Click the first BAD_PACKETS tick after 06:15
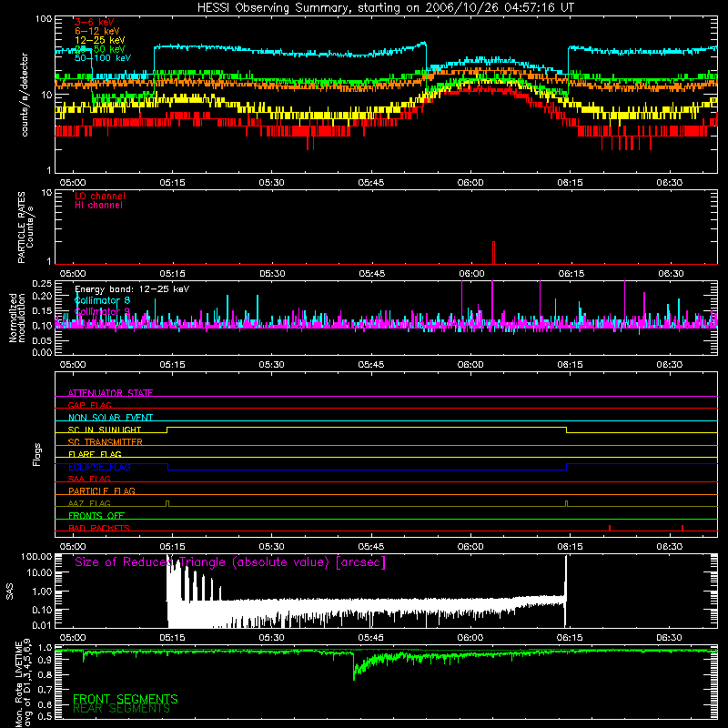The height and width of the screenshot is (728, 728). 610,528
